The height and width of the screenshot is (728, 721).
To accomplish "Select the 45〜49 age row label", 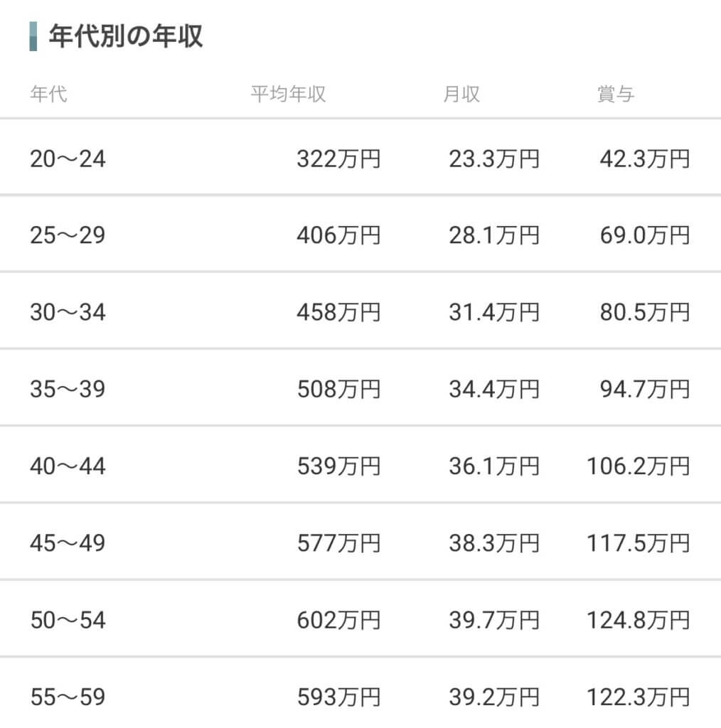I will (68, 543).
